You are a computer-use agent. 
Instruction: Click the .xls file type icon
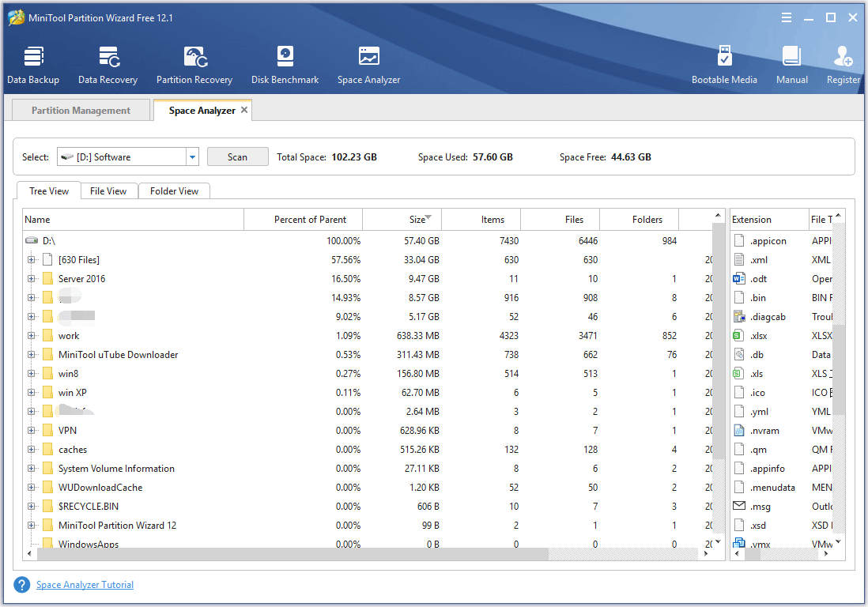point(738,374)
